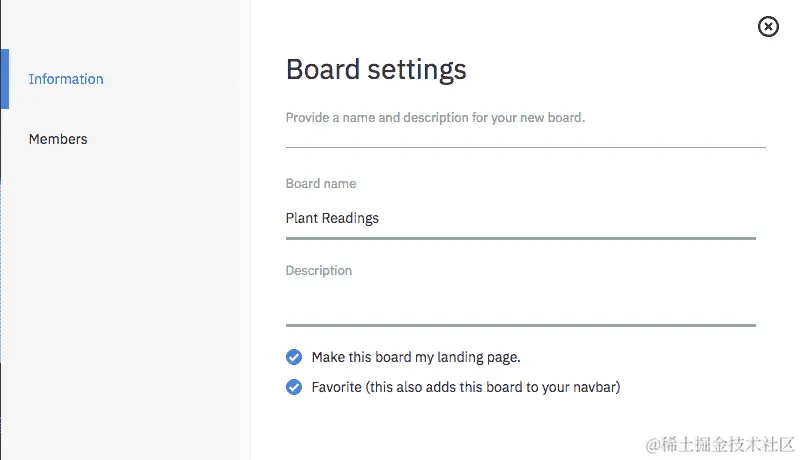Image resolution: width=801 pixels, height=460 pixels.
Task: Switch to the Members tab
Action: tap(58, 139)
